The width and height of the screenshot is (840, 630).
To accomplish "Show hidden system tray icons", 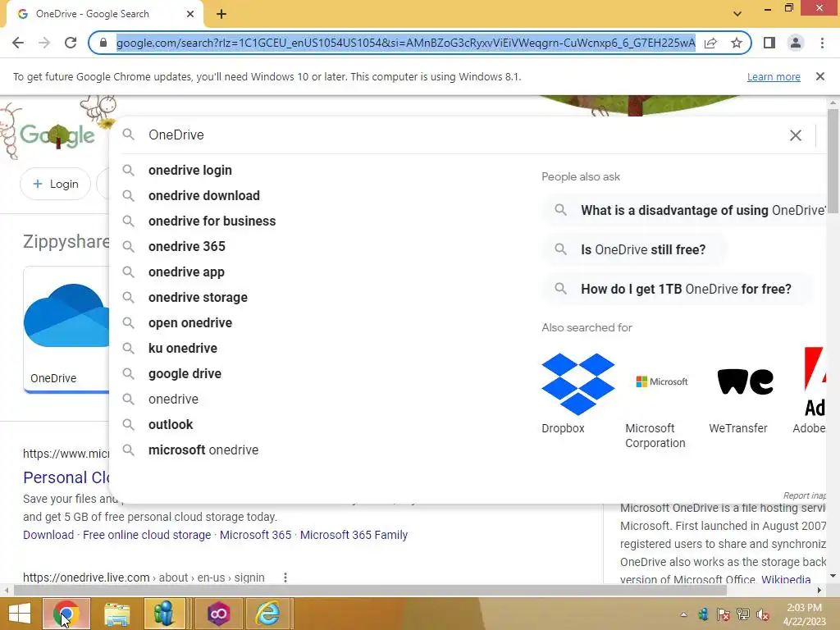I will point(683,614).
